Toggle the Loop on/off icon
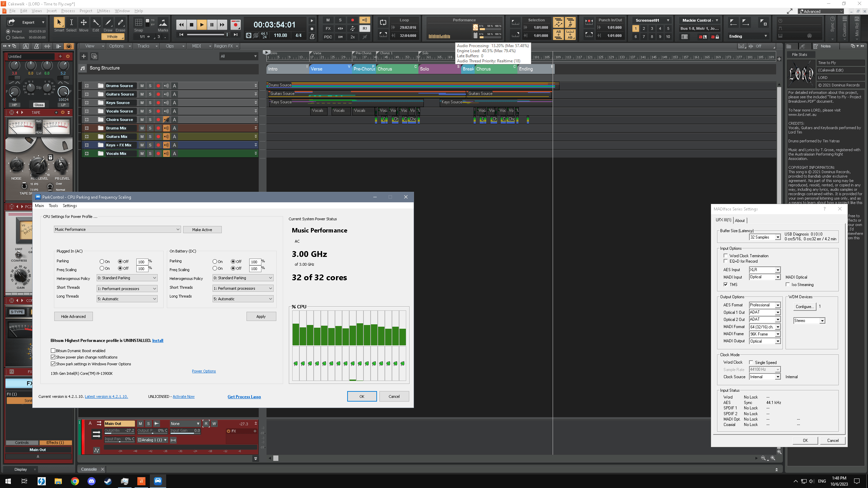The width and height of the screenshot is (868, 488). (383, 22)
